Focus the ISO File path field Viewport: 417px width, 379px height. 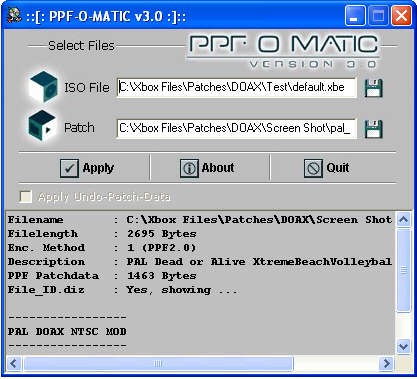tap(236, 88)
